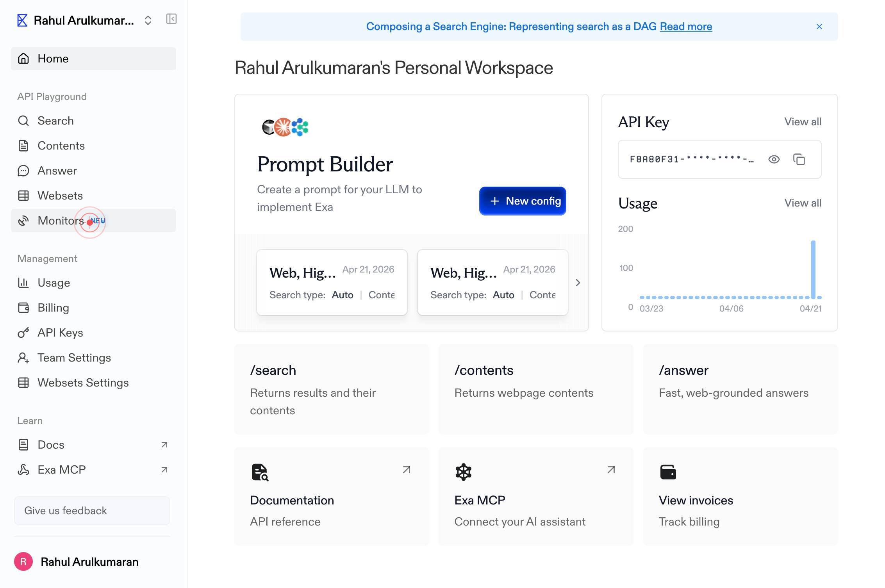View all usage details
The image size is (885, 588).
click(803, 203)
